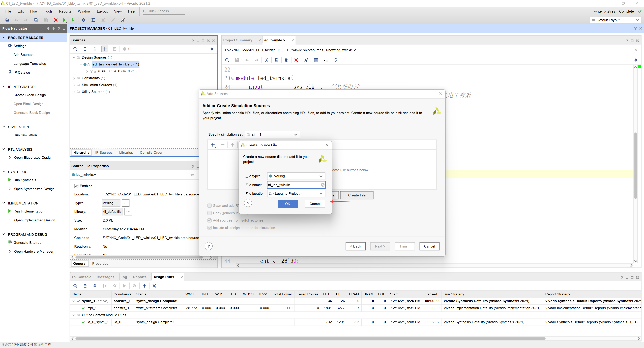Screen dimensions: 644x348
Task: Open editor settings gear icon
Action: coord(636,60)
